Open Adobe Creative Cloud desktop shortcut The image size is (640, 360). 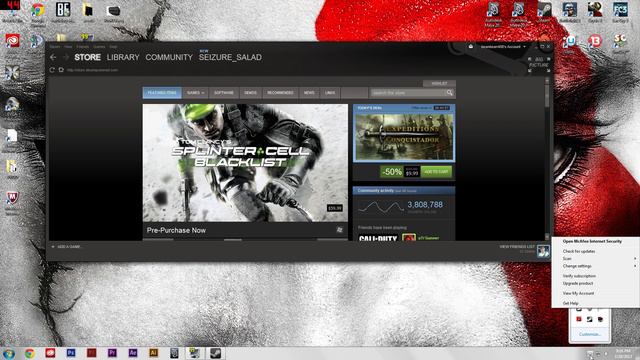[12, 41]
